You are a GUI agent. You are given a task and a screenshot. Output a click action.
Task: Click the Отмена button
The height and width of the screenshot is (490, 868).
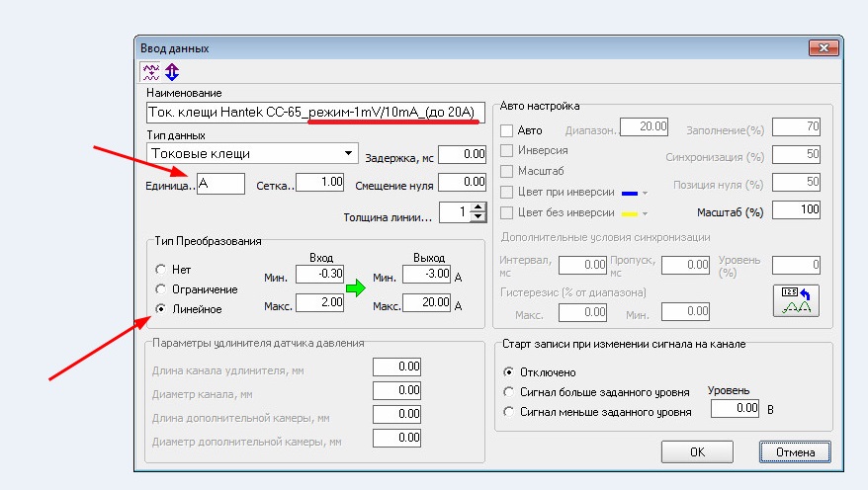[x=795, y=451]
